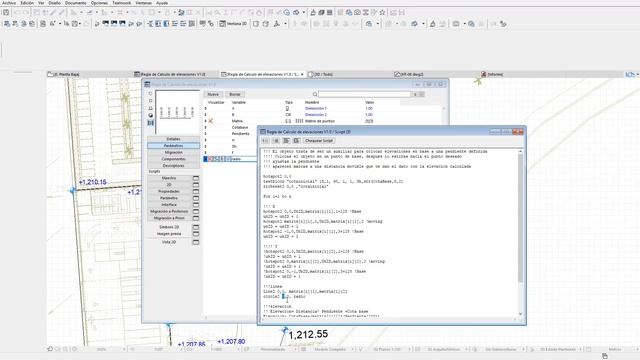The image size is (640, 360).
Task: Click the script editor vertical scrollbar
Action: click(520, 233)
